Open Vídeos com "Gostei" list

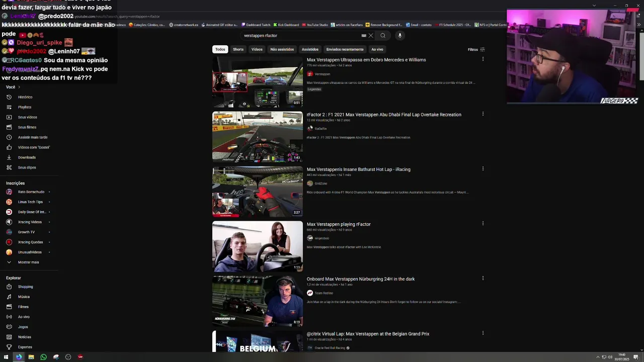point(34,147)
